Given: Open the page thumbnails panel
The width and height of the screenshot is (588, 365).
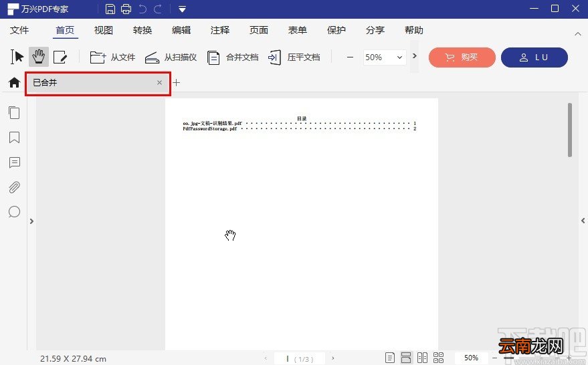Looking at the screenshot, I should (14, 112).
